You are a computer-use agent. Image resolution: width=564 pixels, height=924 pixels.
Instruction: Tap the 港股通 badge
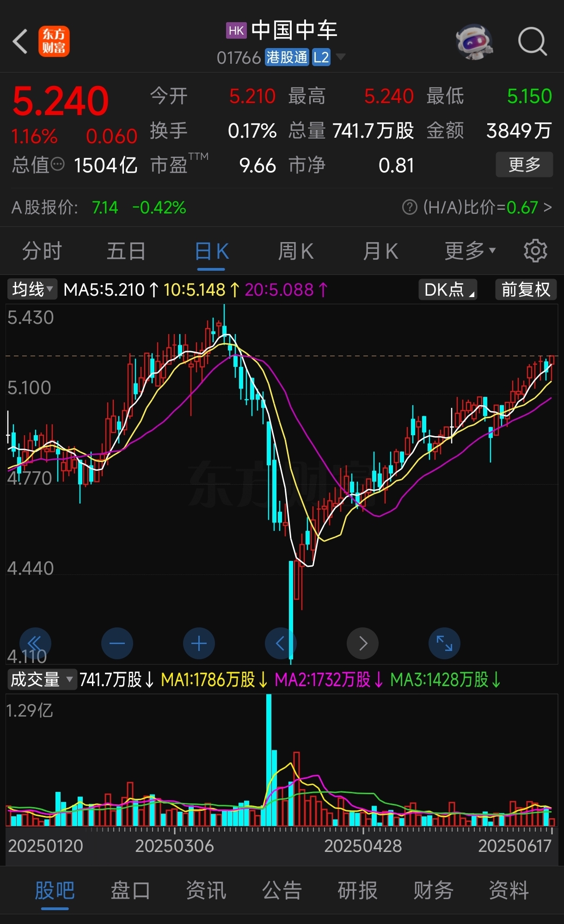[287, 57]
